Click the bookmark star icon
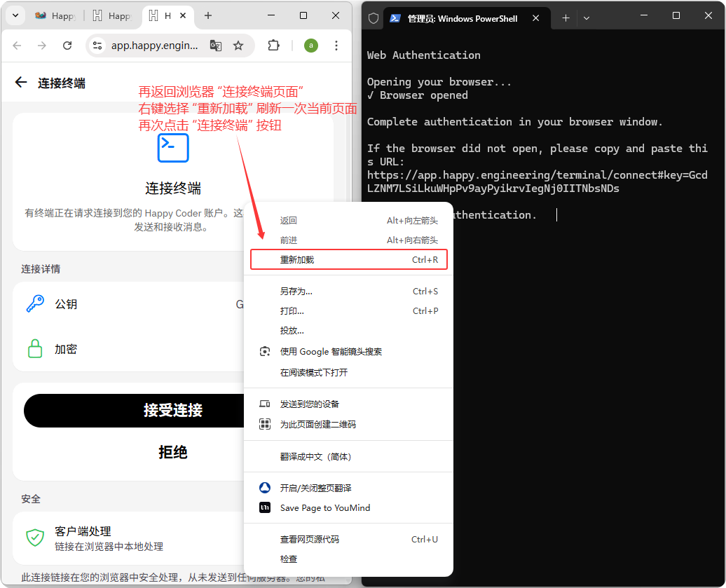This screenshot has height=588, width=726. [238, 46]
